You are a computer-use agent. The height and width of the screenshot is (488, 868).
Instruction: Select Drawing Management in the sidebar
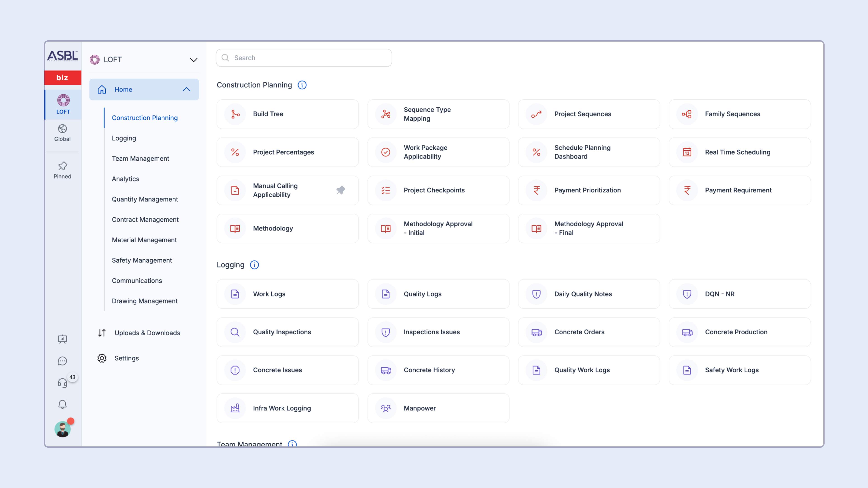tap(145, 301)
